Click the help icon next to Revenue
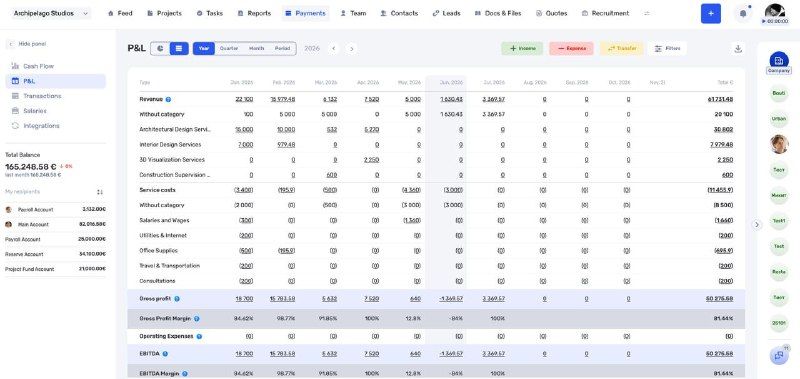 click(168, 99)
